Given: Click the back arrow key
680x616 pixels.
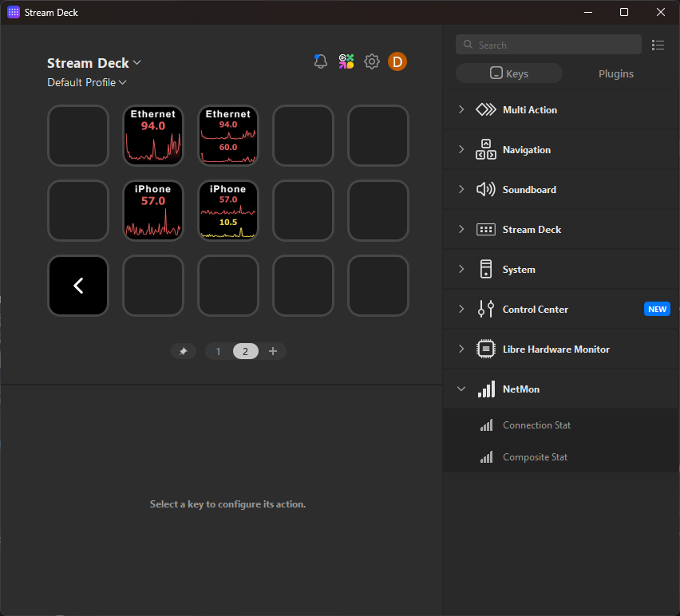Looking at the screenshot, I should click(x=78, y=285).
